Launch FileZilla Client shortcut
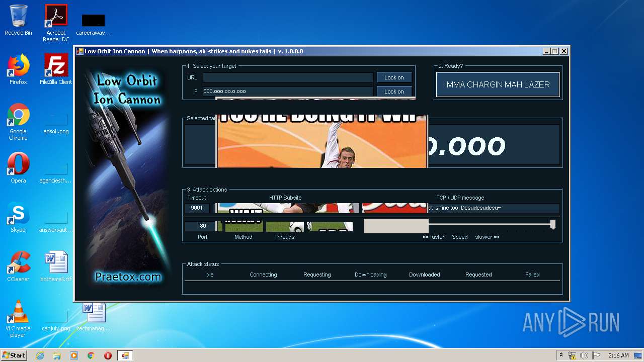 point(56,69)
